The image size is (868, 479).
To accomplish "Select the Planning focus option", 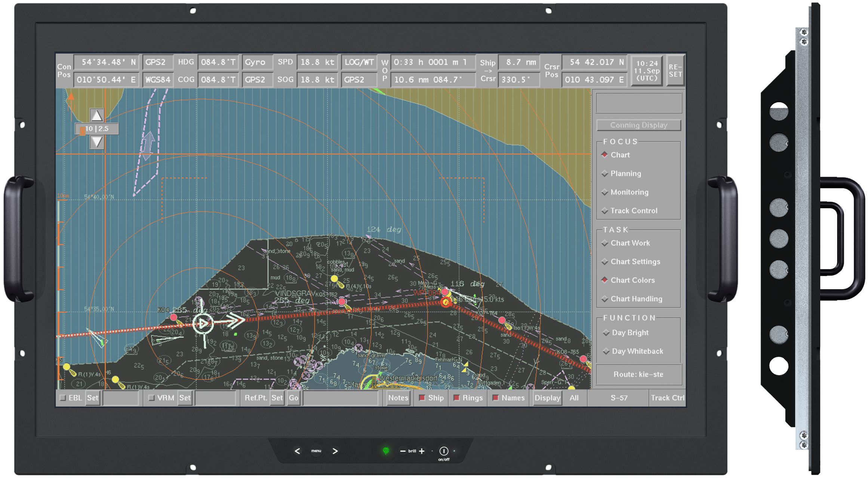I will 621,173.
